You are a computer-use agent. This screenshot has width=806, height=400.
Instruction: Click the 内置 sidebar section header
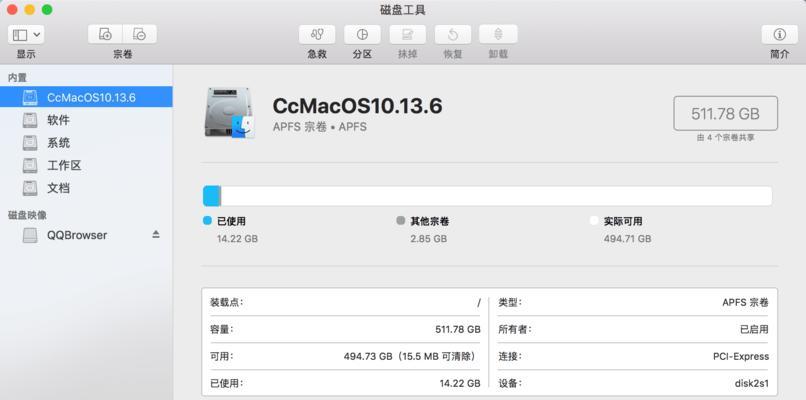(x=17, y=78)
